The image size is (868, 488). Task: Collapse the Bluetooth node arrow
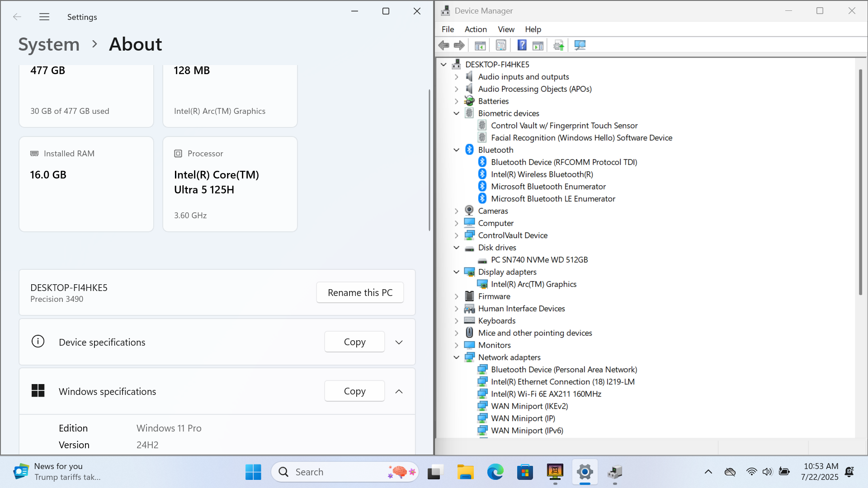click(x=457, y=150)
